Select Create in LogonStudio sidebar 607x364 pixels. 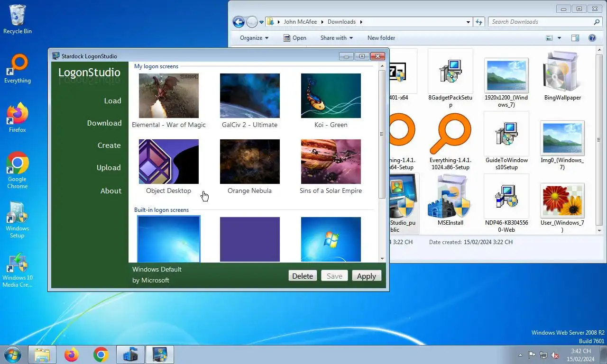109,145
